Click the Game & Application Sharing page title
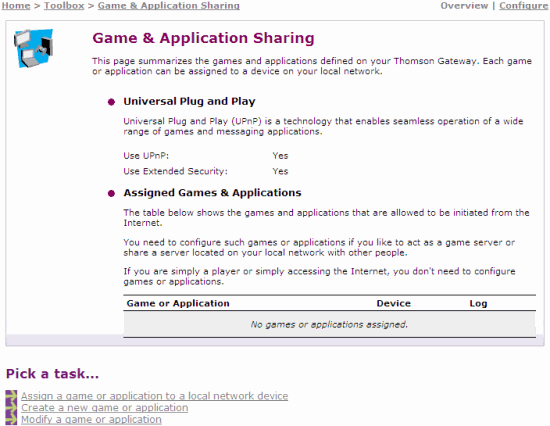Image resolution: width=550 pixels, height=426 pixels. point(203,38)
